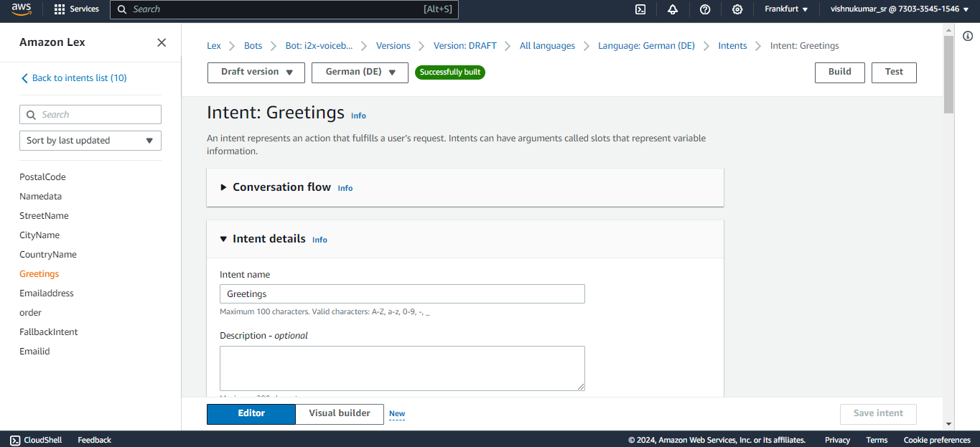
Task: Go back to intents list (10)
Action: pyautogui.click(x=73, y=78)
